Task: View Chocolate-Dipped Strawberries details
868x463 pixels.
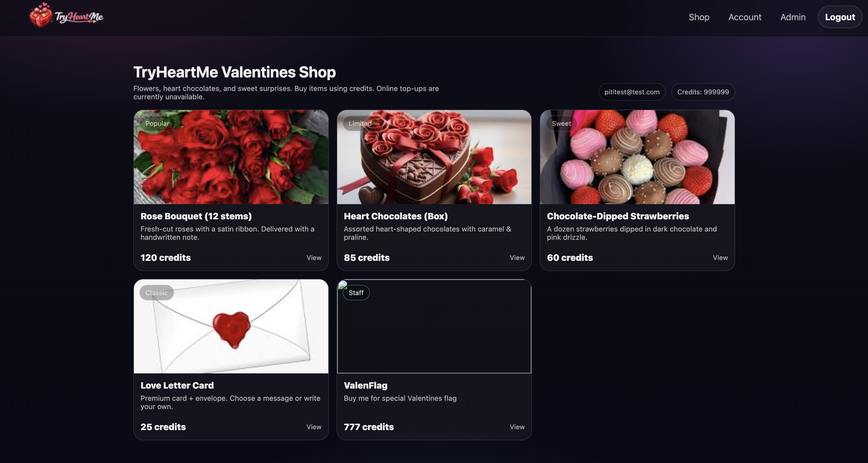Action: (x=720, y=257)
